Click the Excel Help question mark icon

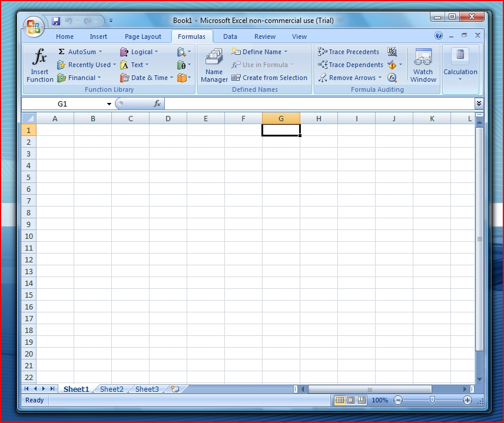tap(439, 36)
